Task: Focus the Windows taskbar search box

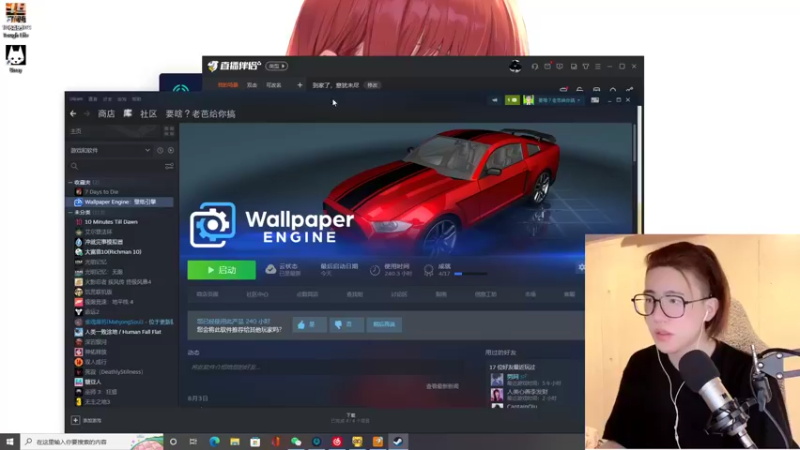Action: 92,442
